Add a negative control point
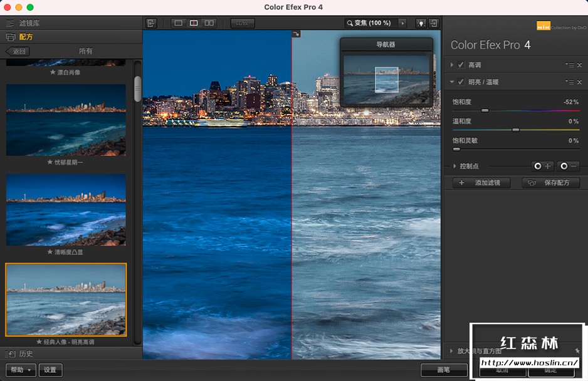This screenshot has width=588, height=381. pos(569,166)
